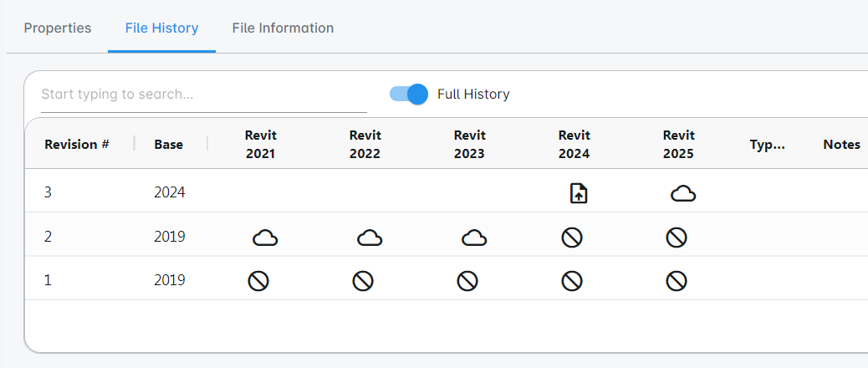This screenshot has width=868, height=368.
Task: Click blocked icon in revision 1 Revit 2021
Action: coord(258,281)
